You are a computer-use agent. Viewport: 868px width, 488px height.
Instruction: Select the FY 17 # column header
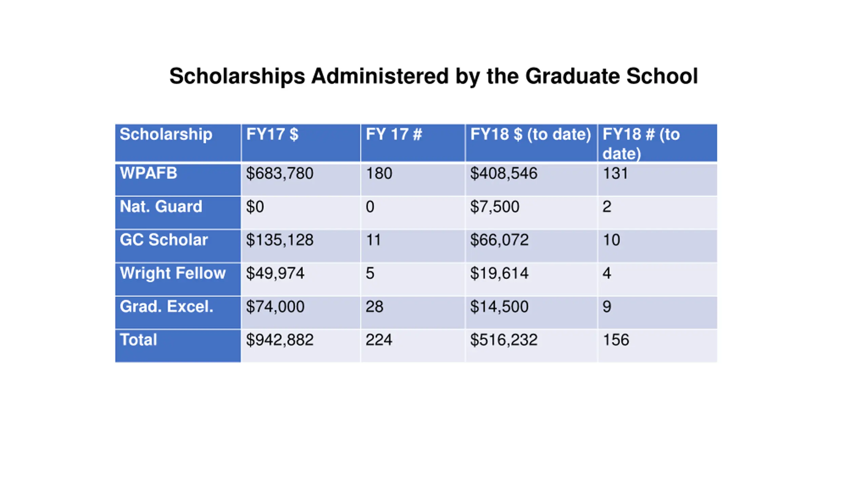413,143
